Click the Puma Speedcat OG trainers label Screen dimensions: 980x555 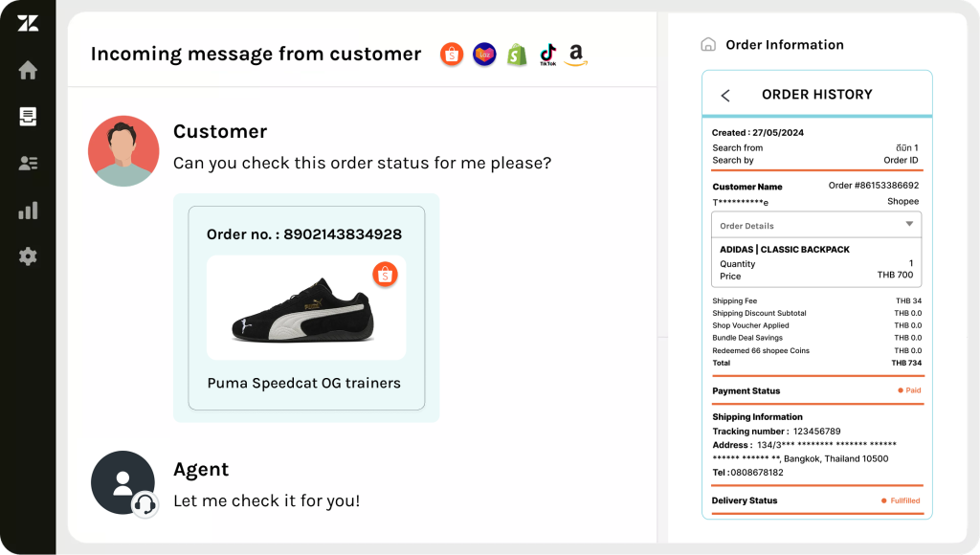303,383
